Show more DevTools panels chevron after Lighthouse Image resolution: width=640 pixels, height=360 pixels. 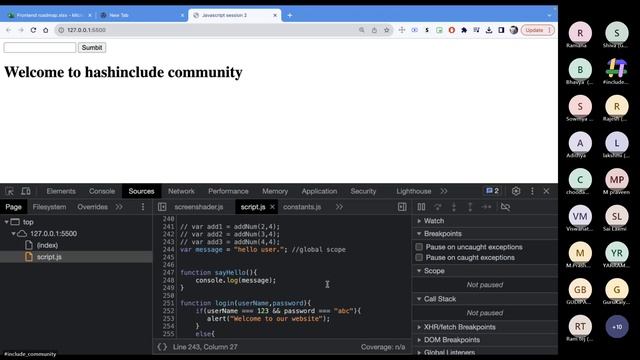point(444,191)
